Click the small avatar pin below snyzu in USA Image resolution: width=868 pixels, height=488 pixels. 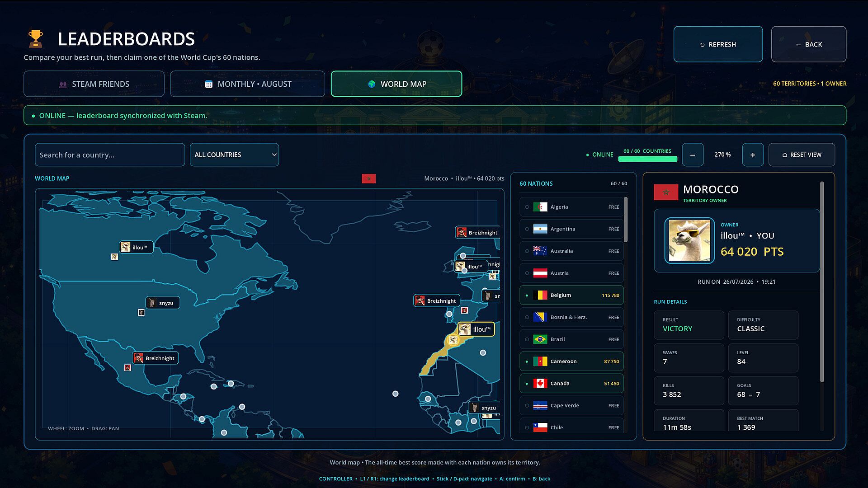coord(141,313)
